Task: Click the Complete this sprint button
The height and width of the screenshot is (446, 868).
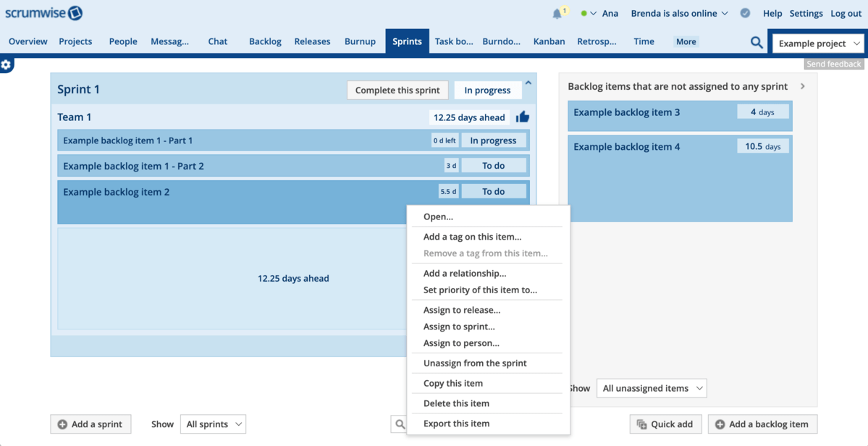Action: [397, 90]
